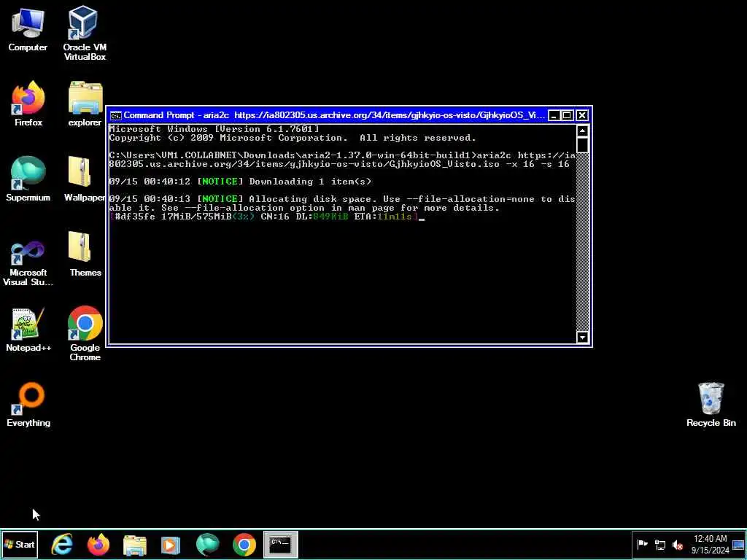This screenshot has width=747, height=560.
Task: Select the explorer folder on desktop
Action: [85, 104]
